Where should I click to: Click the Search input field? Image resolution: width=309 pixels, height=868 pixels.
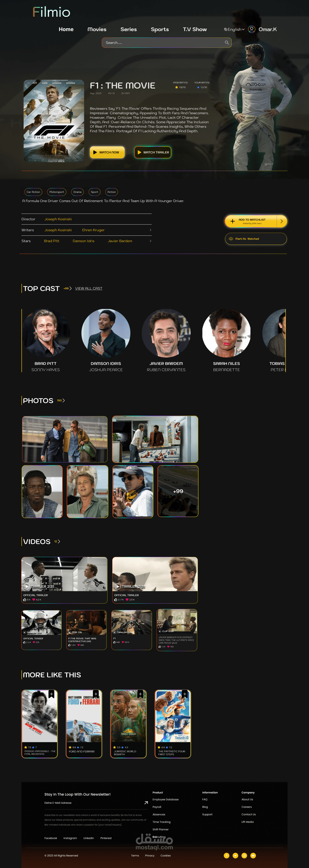(167, 42)
